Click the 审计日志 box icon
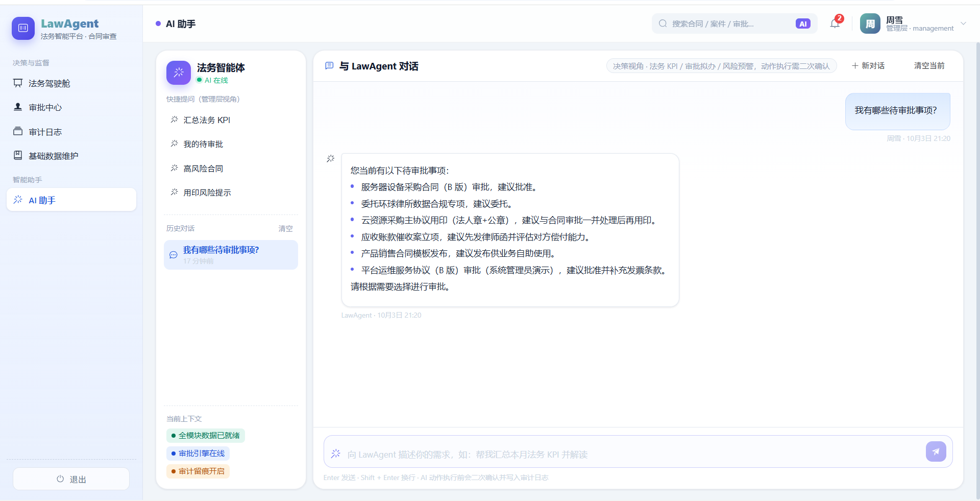The image size is (980, 501). (18, 131)
